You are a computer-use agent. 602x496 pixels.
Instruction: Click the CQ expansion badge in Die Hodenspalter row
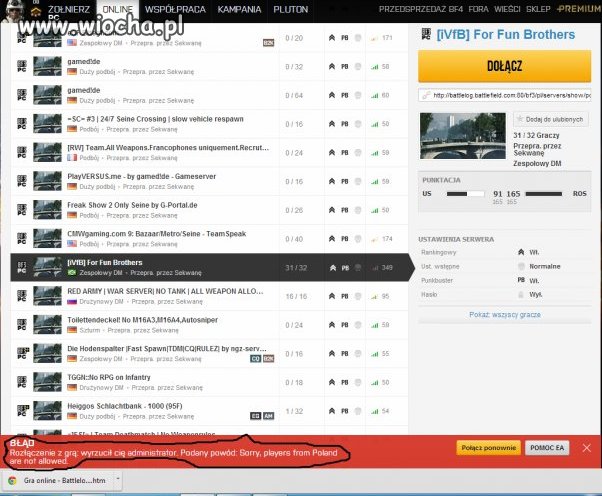pyautogui.click(x=255, y=359)
